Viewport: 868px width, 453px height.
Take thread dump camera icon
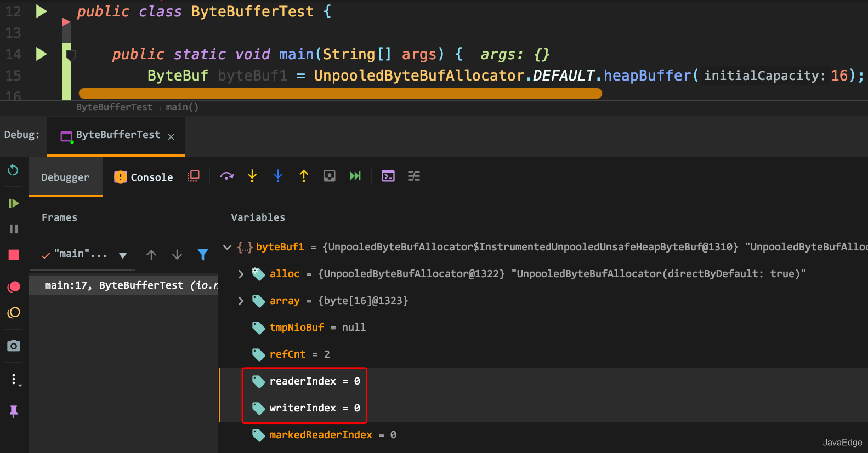[14, 346]
